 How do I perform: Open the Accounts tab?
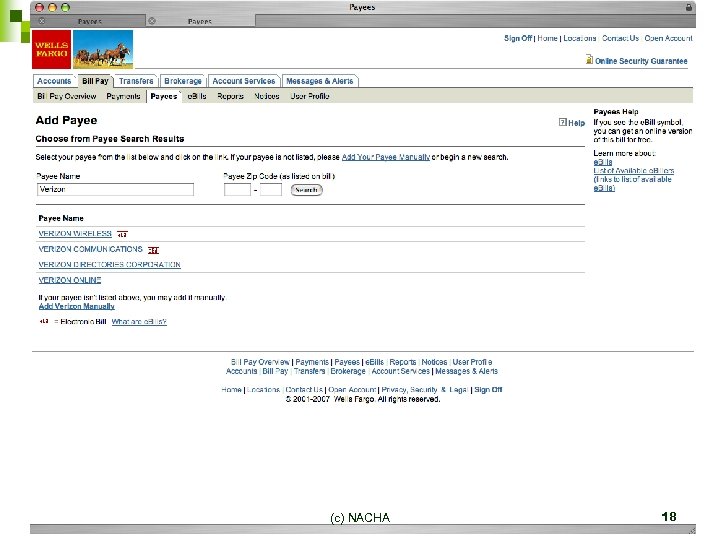pyautogui.click(x=54, y=81)
